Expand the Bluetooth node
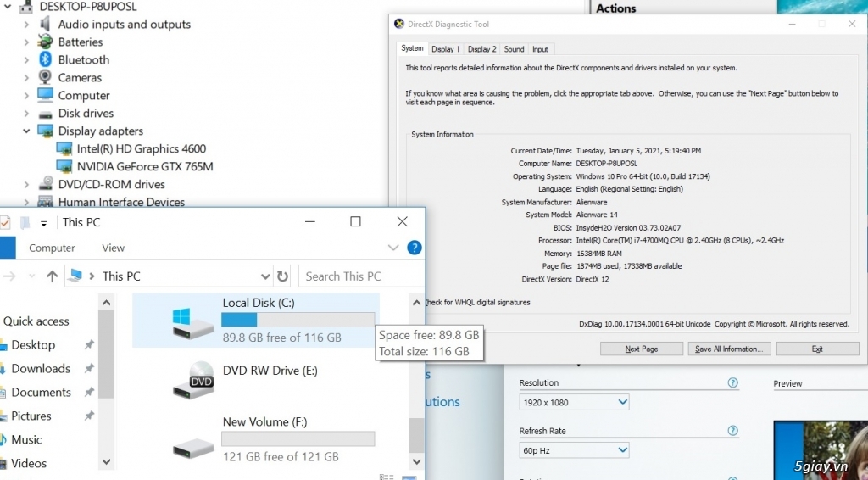Image resolution: width=868 pixels, height=480 pixels. click(26, 60)
